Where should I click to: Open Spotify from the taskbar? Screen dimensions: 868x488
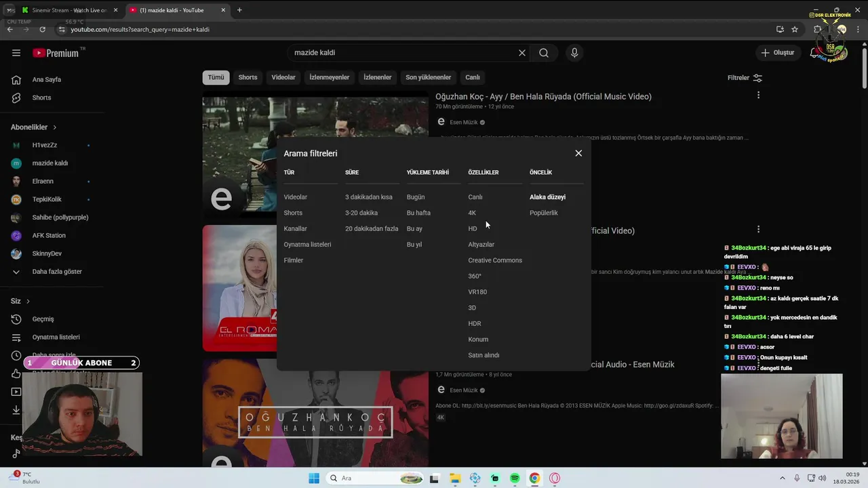[515, 479]
